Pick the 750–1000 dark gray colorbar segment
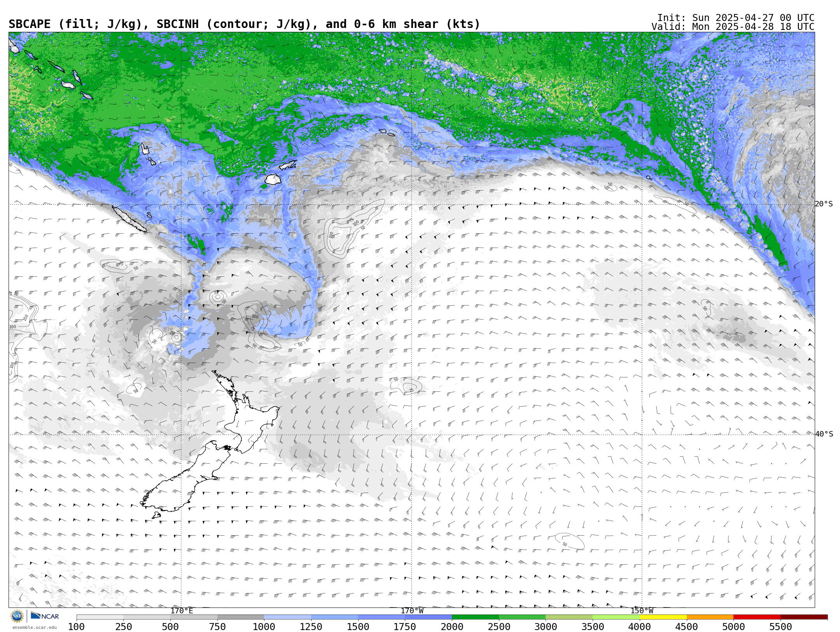The image size is (840, 632). (x=241, y=617)
